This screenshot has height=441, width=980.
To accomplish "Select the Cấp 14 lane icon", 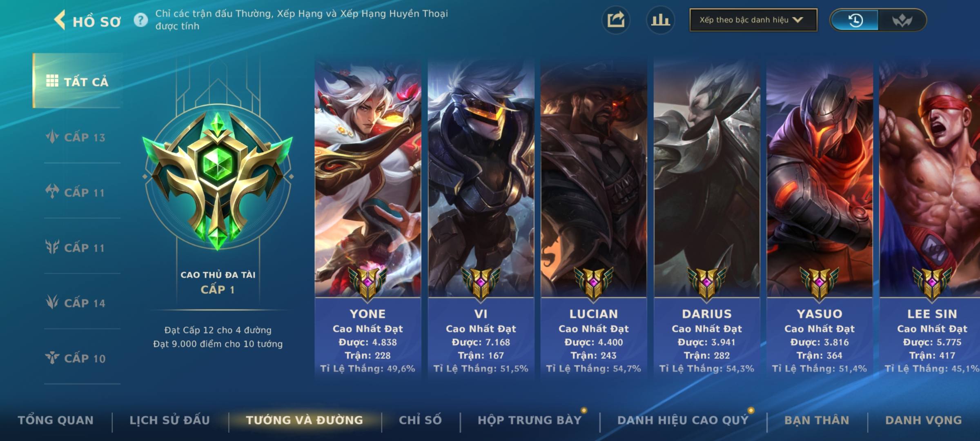I will (52, 303).
